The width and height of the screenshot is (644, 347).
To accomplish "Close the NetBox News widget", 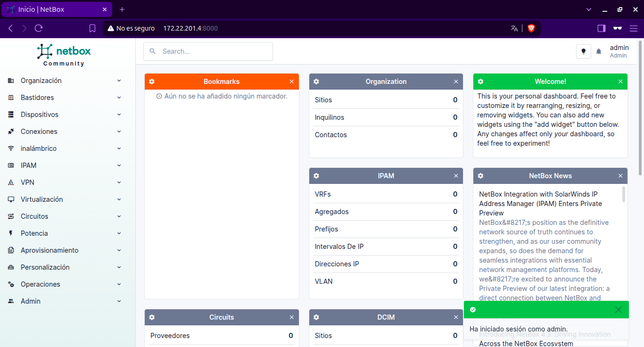I will pyautogui.click(x=620, y=176).
